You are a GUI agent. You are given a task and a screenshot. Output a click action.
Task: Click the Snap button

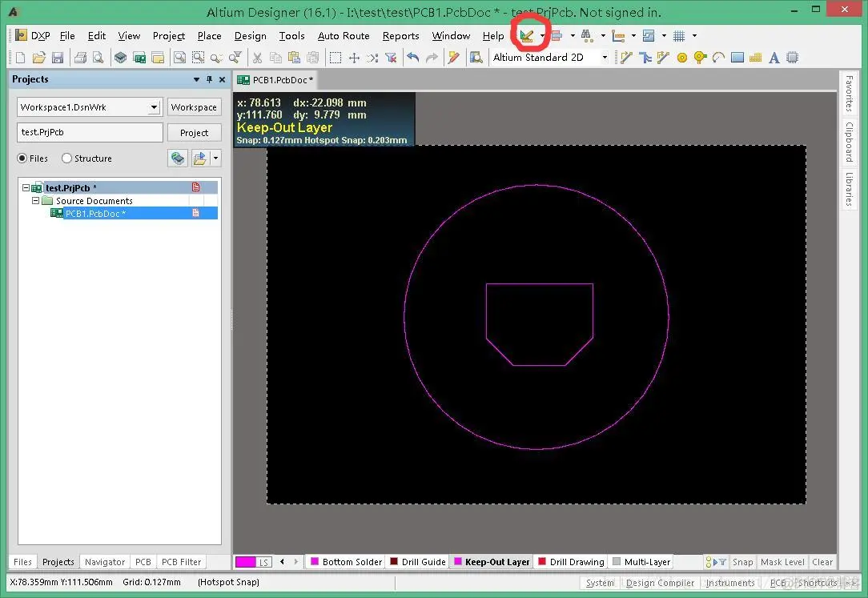click(742, 562)
